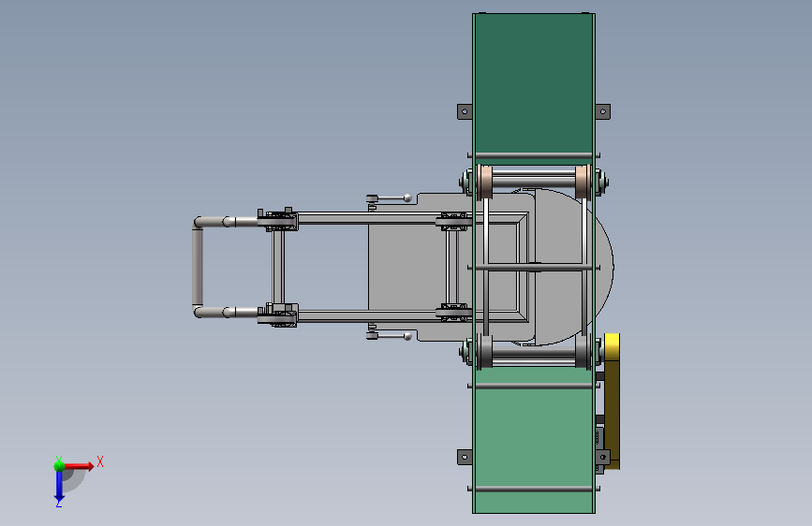
Task: Select the upper-left conveyor mounting bracket
Action: pos(465,111)
